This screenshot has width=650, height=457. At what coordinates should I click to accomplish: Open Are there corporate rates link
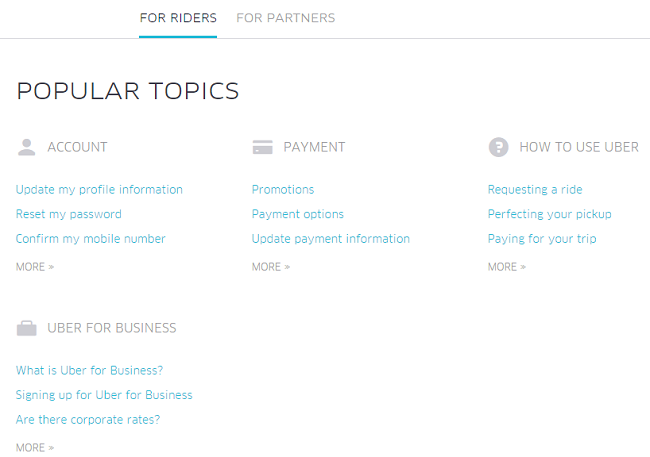coord(88,419)
